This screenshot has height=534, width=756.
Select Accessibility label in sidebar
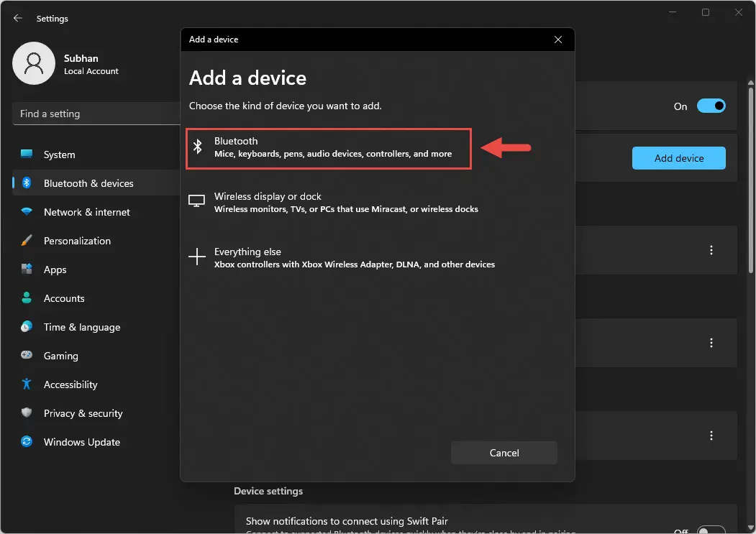(x=70, y=385)
